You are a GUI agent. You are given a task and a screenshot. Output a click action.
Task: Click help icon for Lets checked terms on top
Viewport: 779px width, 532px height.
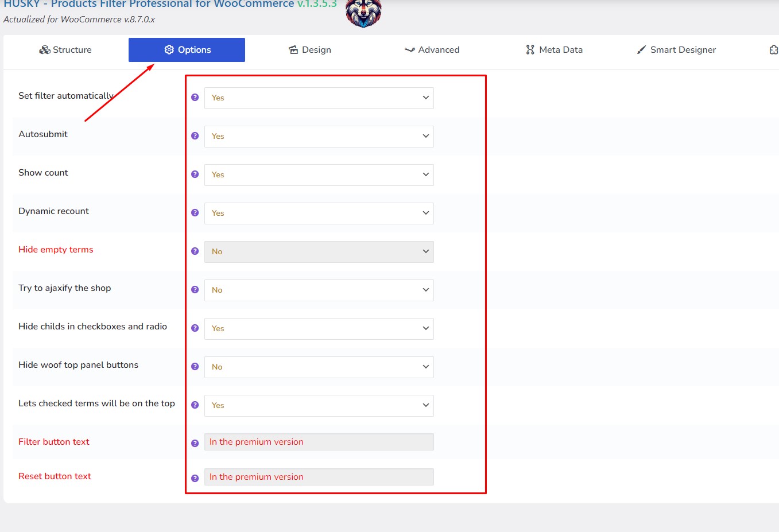pos(195,405)
